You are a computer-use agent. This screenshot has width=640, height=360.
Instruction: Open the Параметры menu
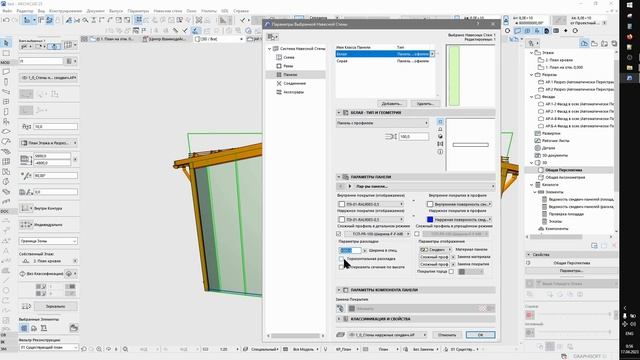click(138, 11)
